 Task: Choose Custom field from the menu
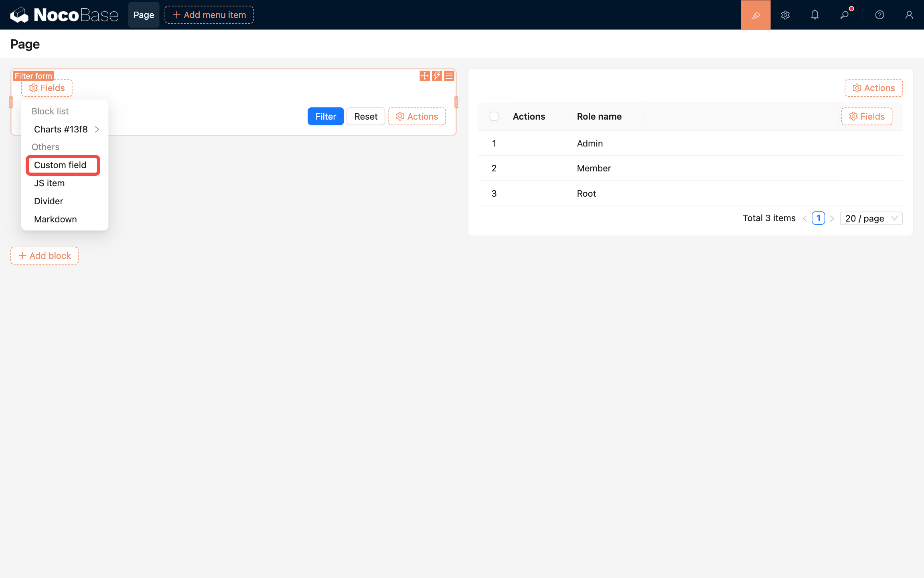click(60, 165)
